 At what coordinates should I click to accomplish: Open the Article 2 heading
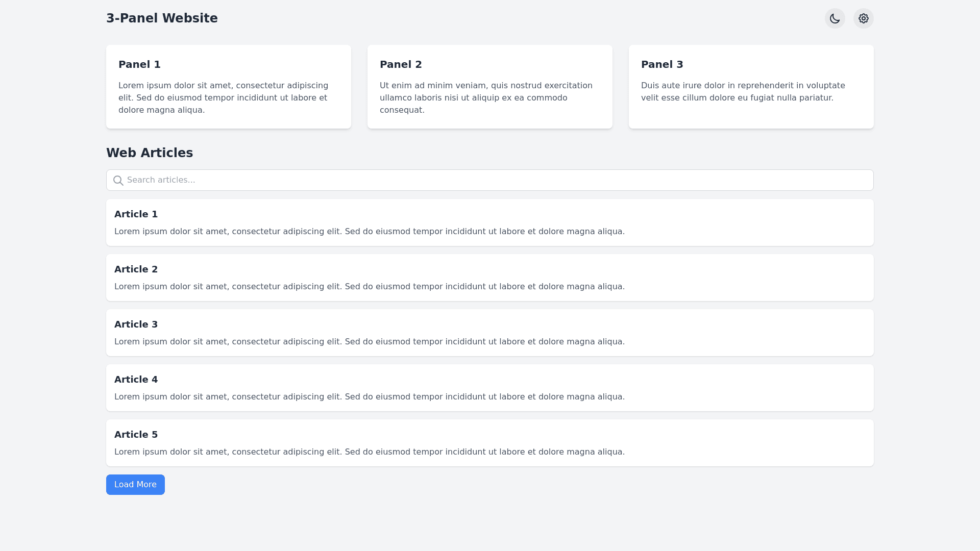coord(136,269)
